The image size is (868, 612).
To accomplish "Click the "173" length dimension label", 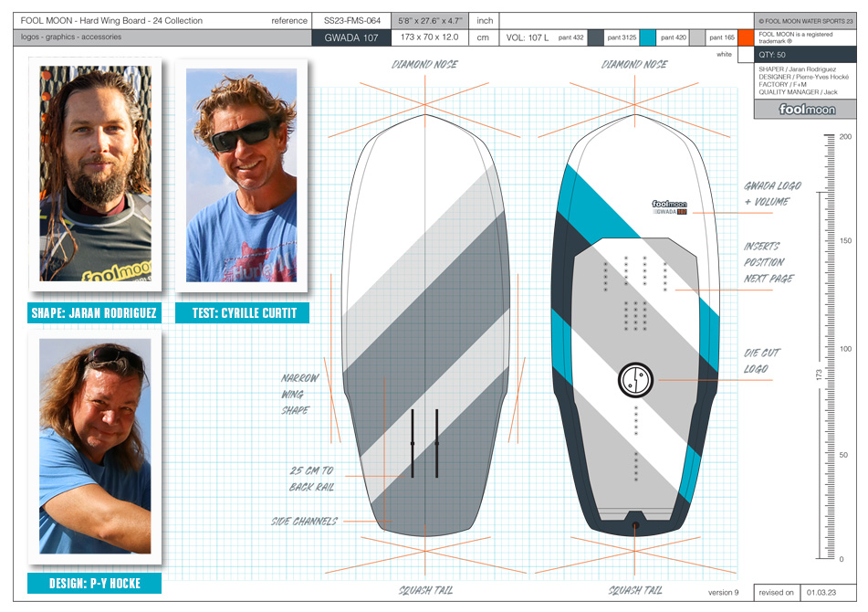I will [819, 375].
